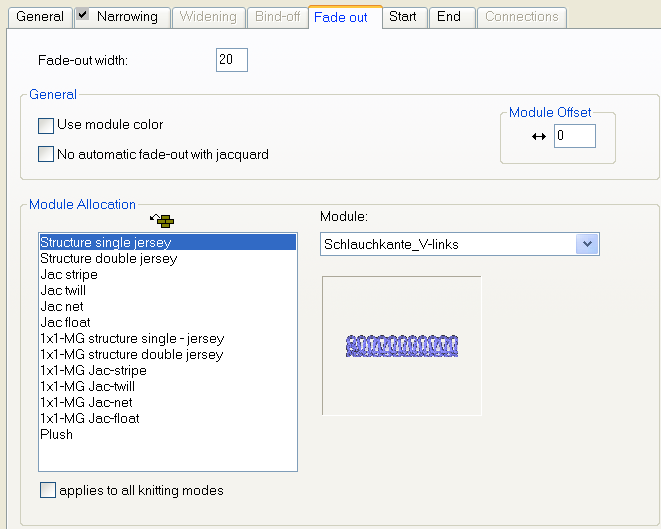Image resolution: width=661 pixels, height=529 pixels.
Task: Check applies to all knitting modes
Action: point(48,491)
